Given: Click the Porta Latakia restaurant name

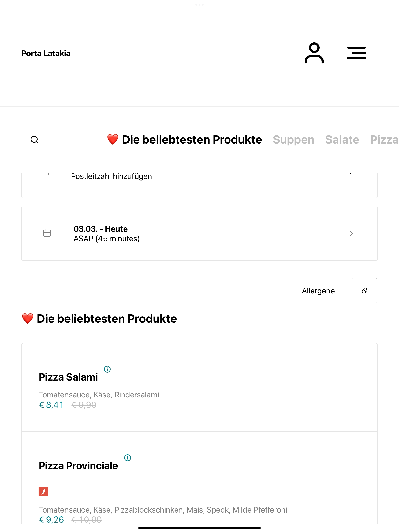Looking at the screenshot, I should point(46,53).
